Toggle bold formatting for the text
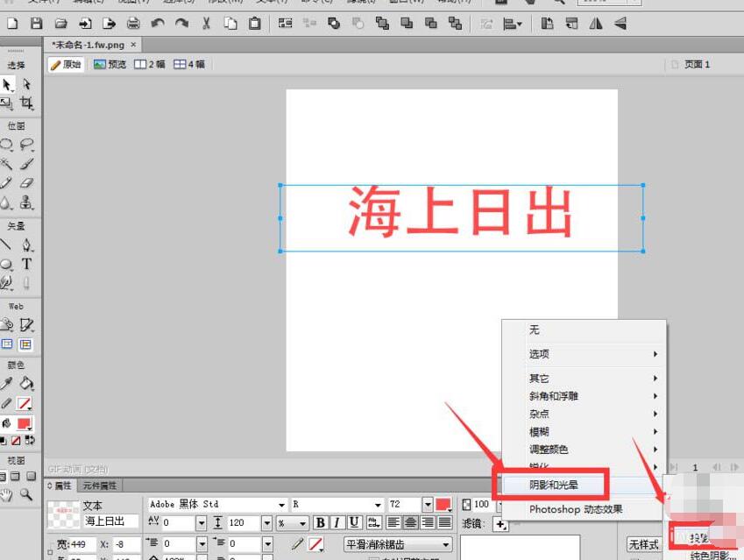Viewport: 744px width, 560px height. click(x=320, y=522)
